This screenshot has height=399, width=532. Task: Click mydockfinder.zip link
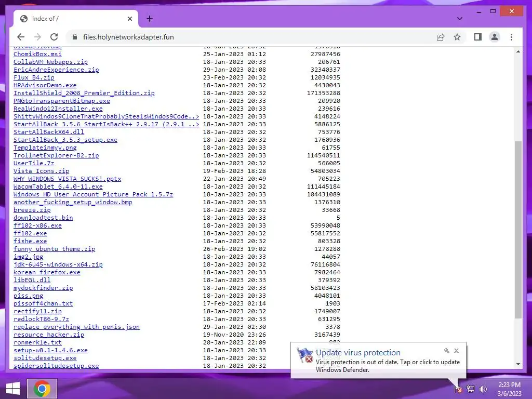pyautogui.click(x=43, y=288)
